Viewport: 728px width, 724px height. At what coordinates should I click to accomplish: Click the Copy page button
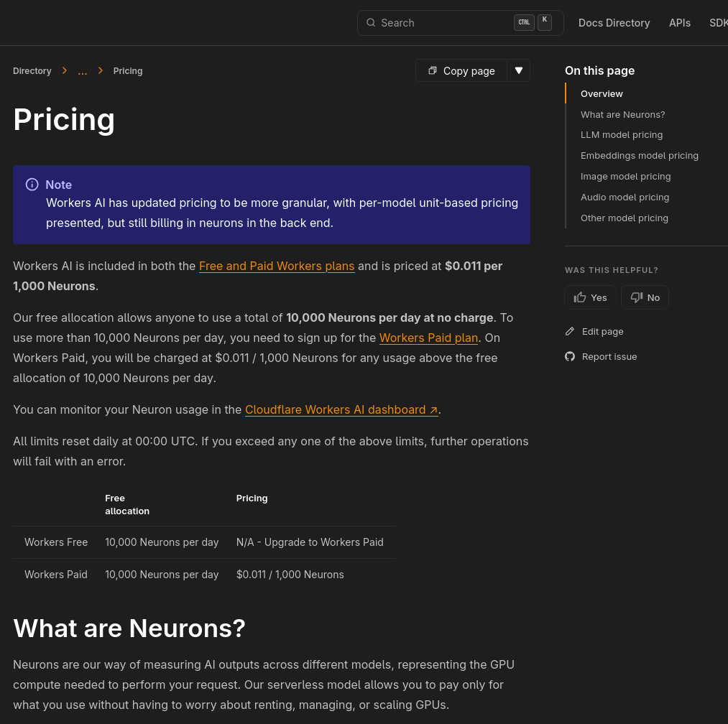coord(461,70)
